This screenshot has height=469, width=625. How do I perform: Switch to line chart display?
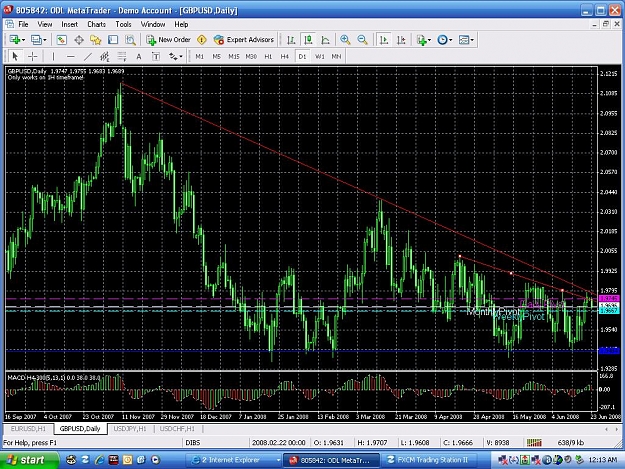point(326,40)
